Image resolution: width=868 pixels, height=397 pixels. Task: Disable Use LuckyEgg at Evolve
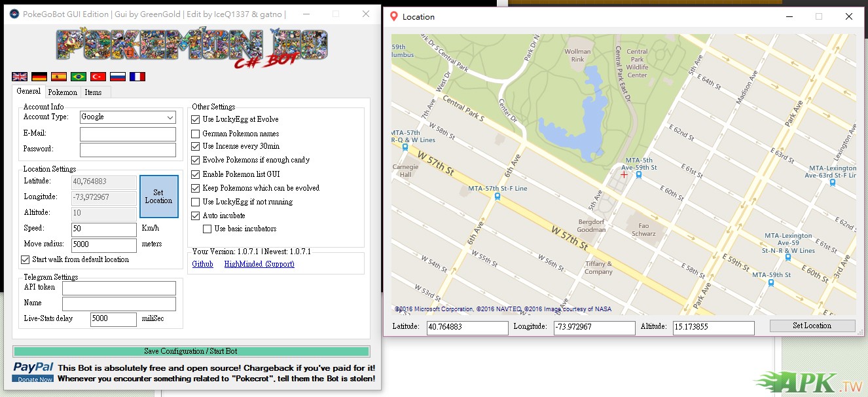pos(196,119)
